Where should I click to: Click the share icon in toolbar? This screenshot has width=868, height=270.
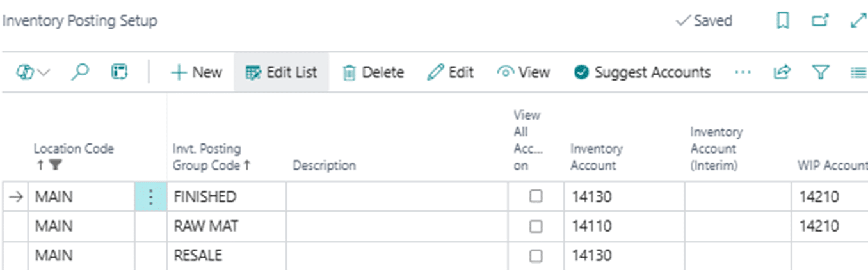point(782,72)
